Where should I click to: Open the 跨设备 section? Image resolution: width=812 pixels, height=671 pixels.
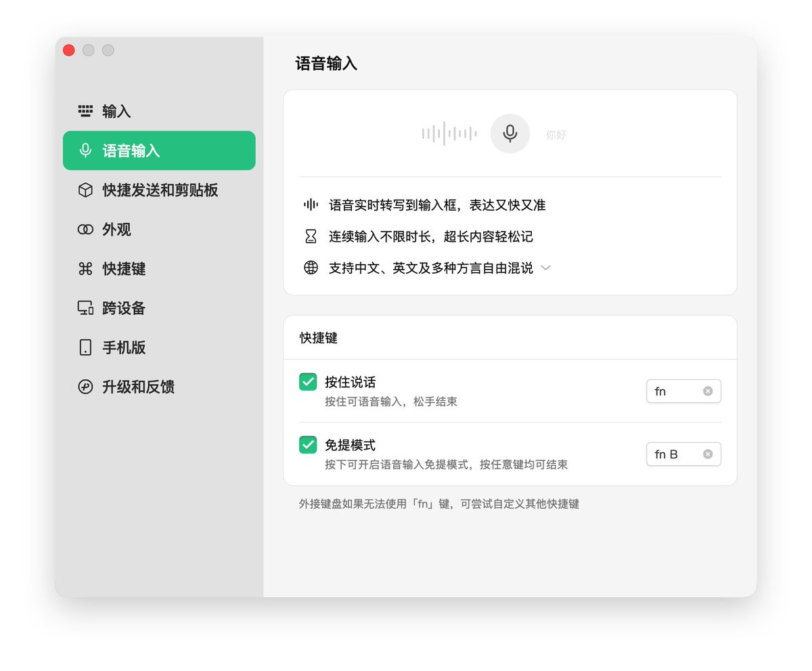(159, 308)
